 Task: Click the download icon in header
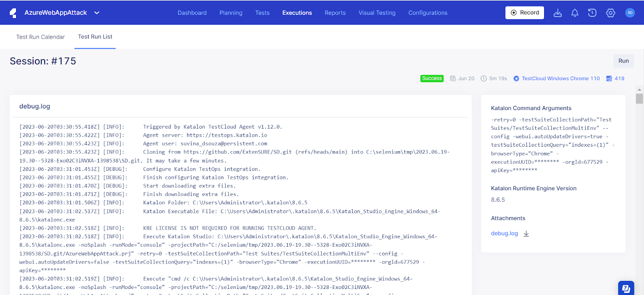(557, 13)
